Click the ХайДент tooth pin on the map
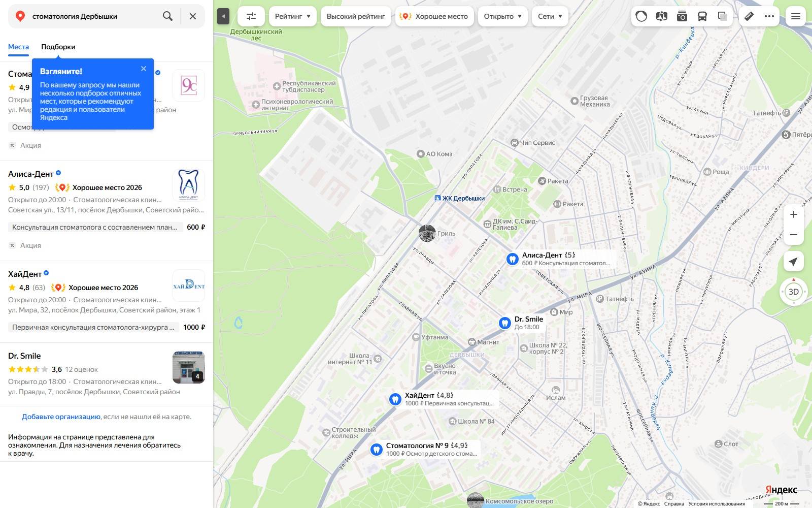The image size is (812, 508). pyautogui.click(x=395, y=399)
